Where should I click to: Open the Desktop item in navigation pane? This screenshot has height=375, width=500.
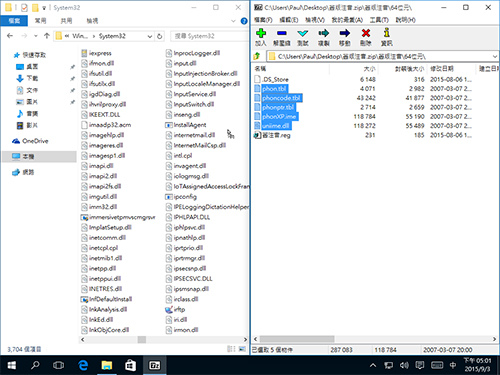click(27, 67)
